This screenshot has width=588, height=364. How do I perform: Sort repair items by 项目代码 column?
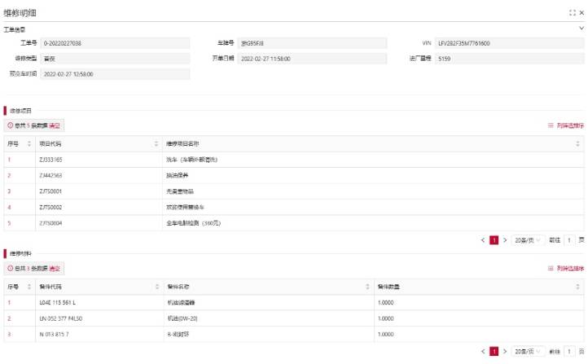pyautogui.click(x=156, y=144)
